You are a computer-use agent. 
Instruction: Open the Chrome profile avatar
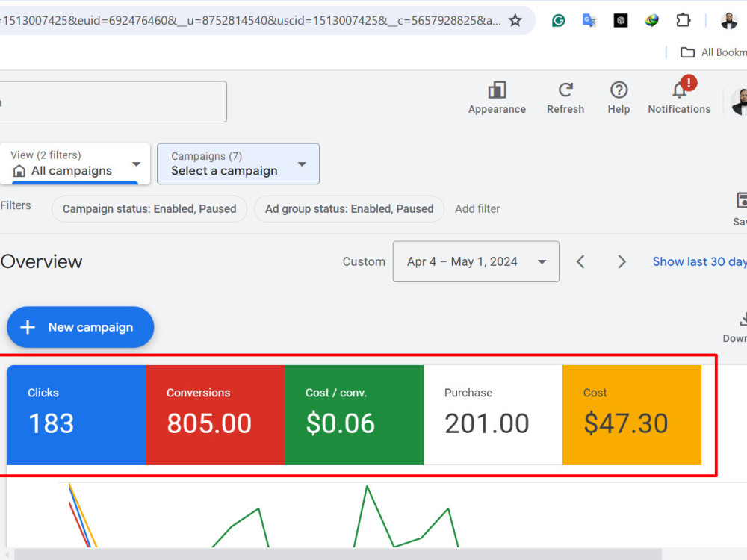pyautogui.click(x=729, y=20)
